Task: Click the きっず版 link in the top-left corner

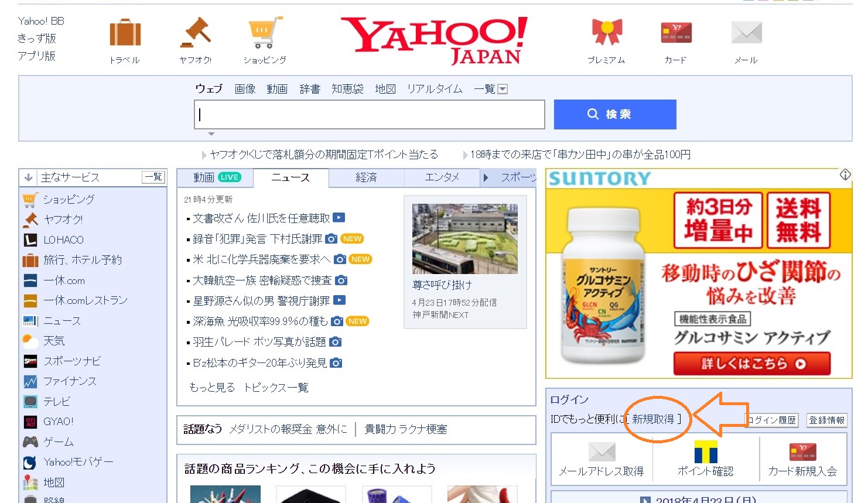Action: 36,39
